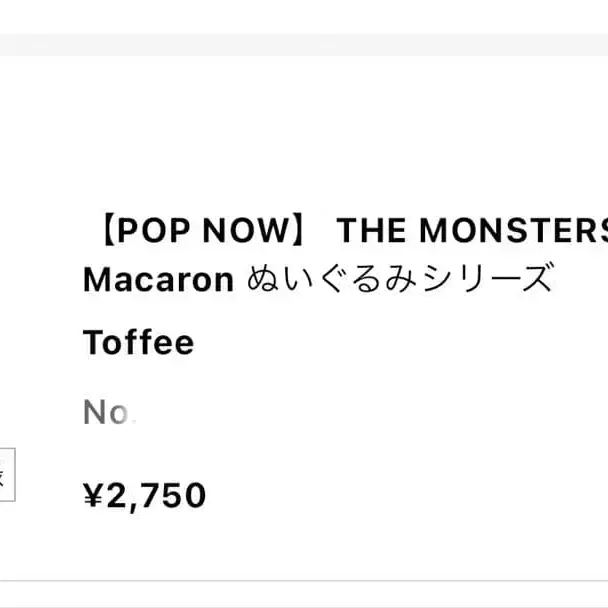Click the word Macaron in the title
The width and height of the screenshot is (608, 608).
click(158, 279)
